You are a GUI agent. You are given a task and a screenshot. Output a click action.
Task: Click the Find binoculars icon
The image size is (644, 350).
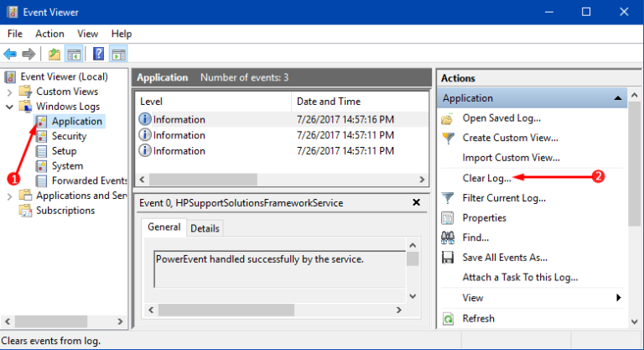tap(447, 238)
